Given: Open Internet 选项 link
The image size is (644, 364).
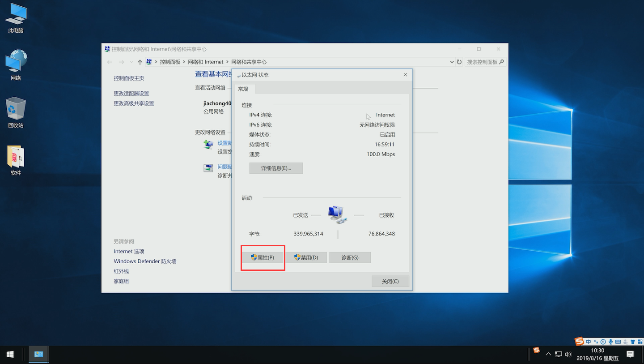Looking at the screenshot, I should (x=129, y=251).
